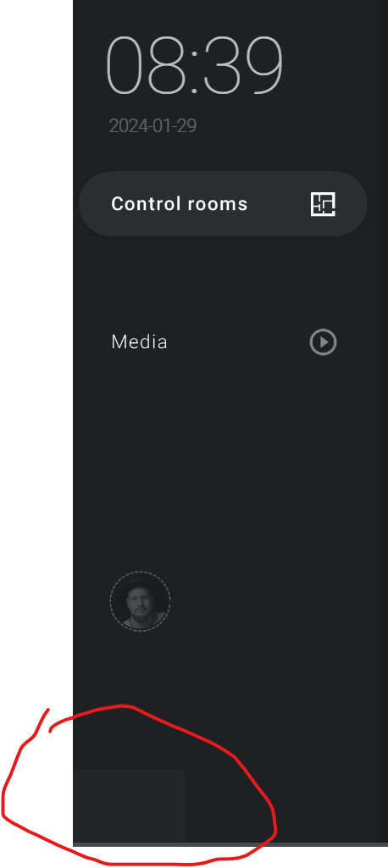Click the 2024-01-29 date text
The image size is (388, 868).
point(152,125)
